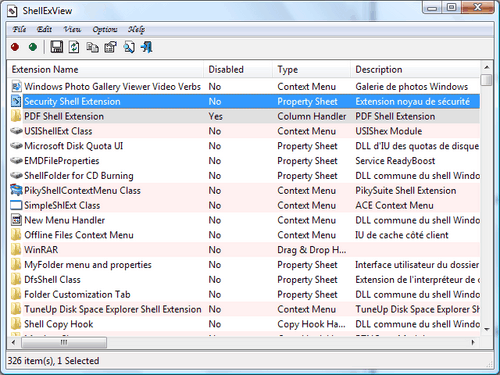Click the vertical scrollbar down arrow
The width and height of the screenshot is (500, 375).
[487, 329]
